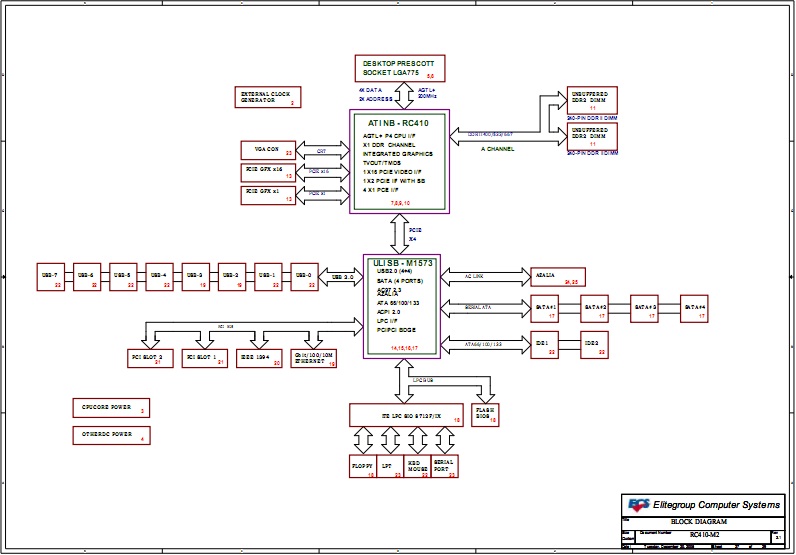Screen dimensions: 796x555
Task: Select the SATA#3 block
Action: (644, 309)
